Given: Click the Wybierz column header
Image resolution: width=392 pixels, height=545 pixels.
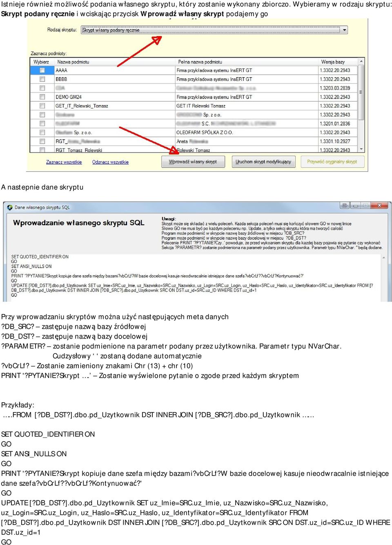Looking at the screenshot, I should [x=42, y=62].
